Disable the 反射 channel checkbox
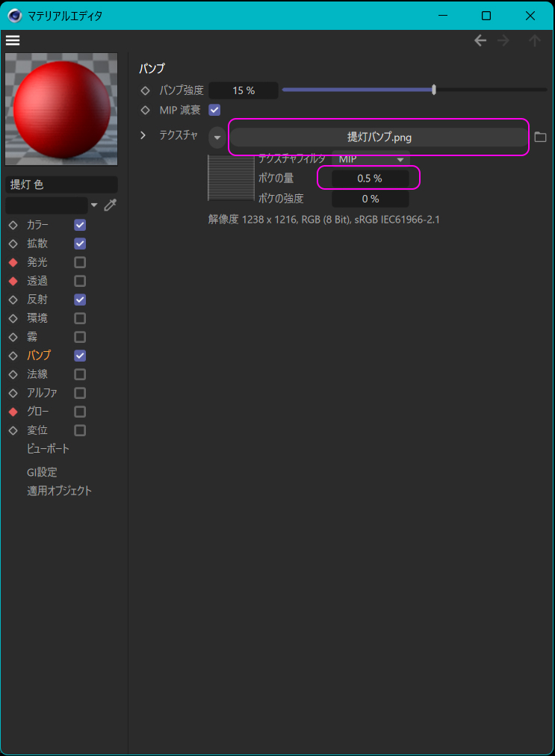 (x=80, y=300)
